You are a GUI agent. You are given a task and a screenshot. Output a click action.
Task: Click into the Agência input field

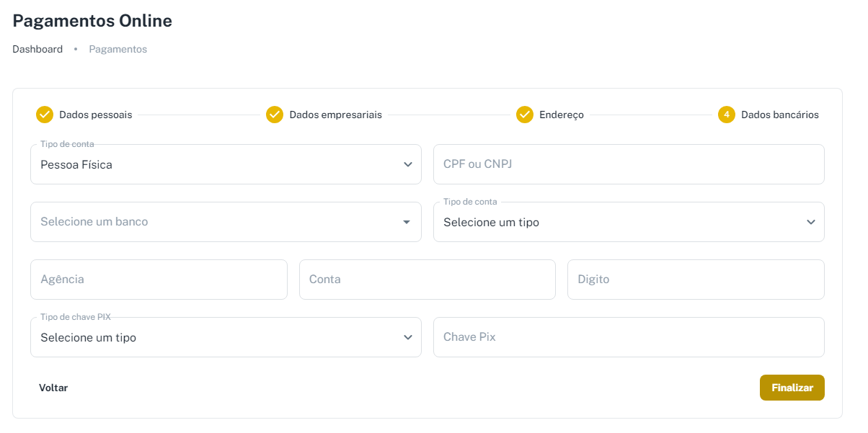(159, 280)
